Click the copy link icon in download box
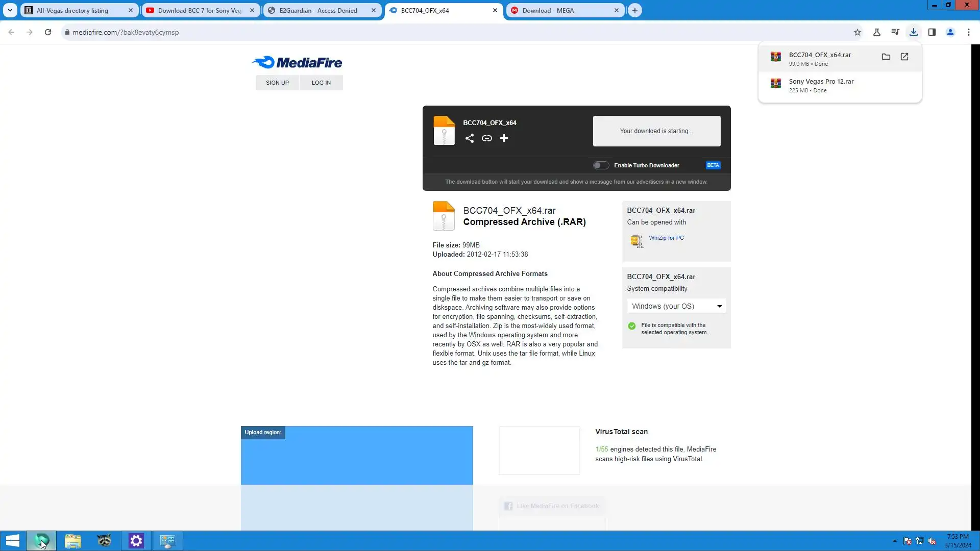The image size is (980, 551). (x=486, y=138)
